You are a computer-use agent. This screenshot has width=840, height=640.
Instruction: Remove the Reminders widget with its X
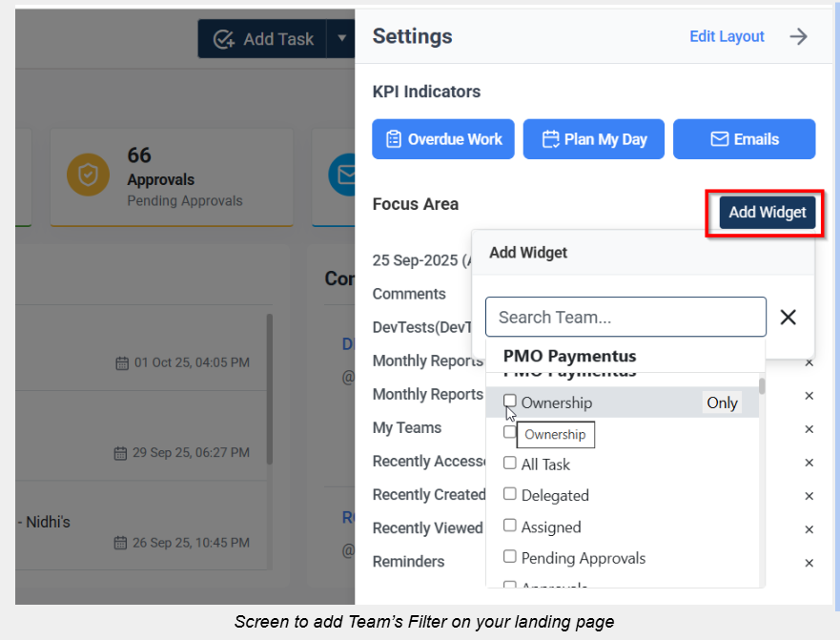click(809, 563)
